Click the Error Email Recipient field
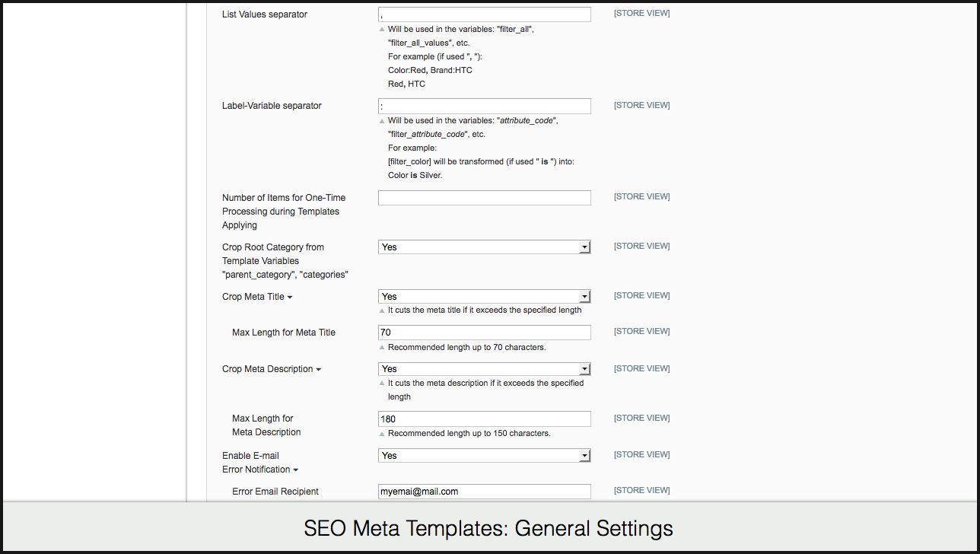Image resolution: width=980 pixels, height=554 pixels. tap(484, 492)
